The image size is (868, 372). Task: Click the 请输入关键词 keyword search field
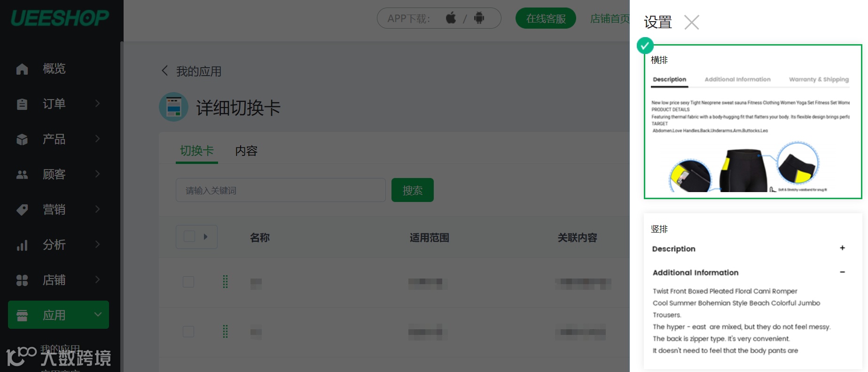coord(281,190)
